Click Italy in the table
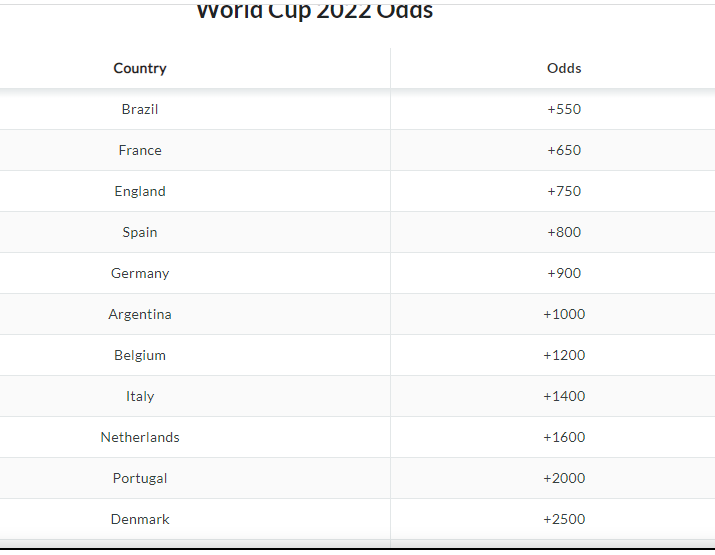Viewport: 715px width, 555px height. click(x=140, y=396)
